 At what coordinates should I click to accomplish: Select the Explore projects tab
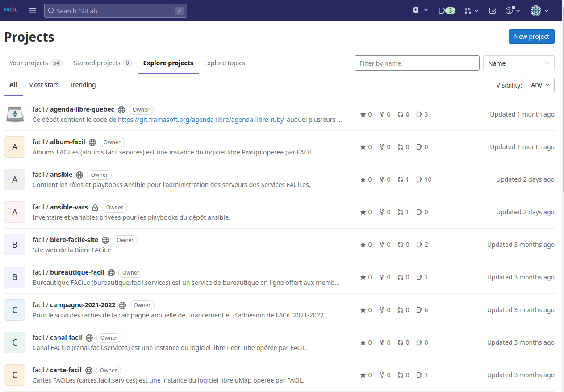[168, 63]
